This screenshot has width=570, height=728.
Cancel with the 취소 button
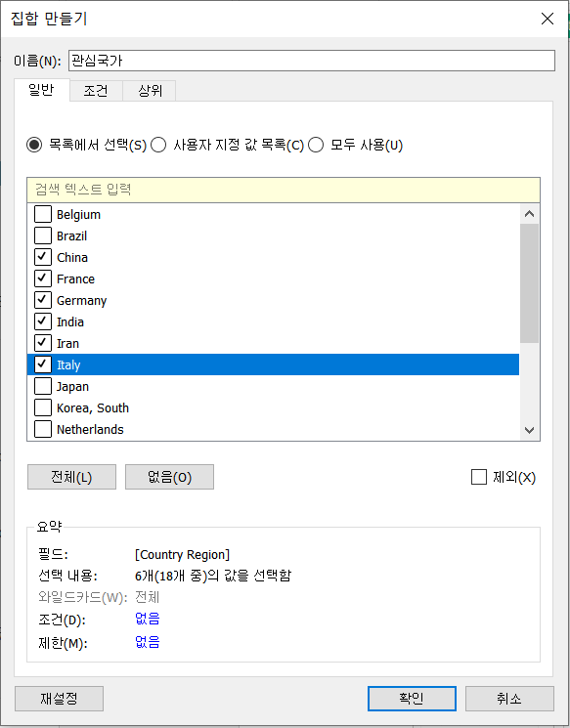coord(509,699)
